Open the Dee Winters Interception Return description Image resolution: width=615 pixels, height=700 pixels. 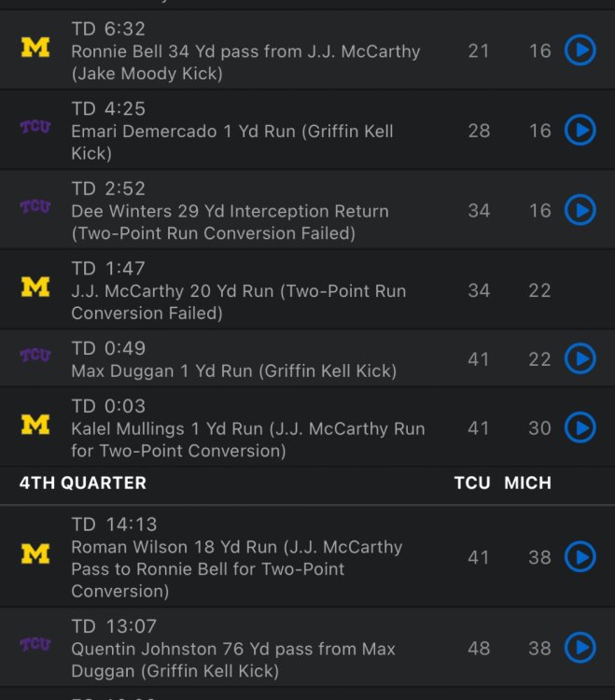click(x=230, y=222)
